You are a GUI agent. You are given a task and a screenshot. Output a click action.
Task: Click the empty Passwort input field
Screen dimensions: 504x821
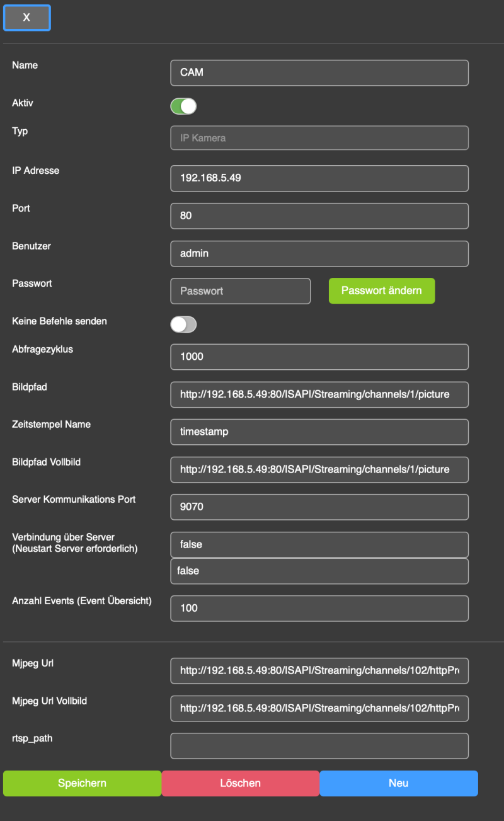[240, 290]
